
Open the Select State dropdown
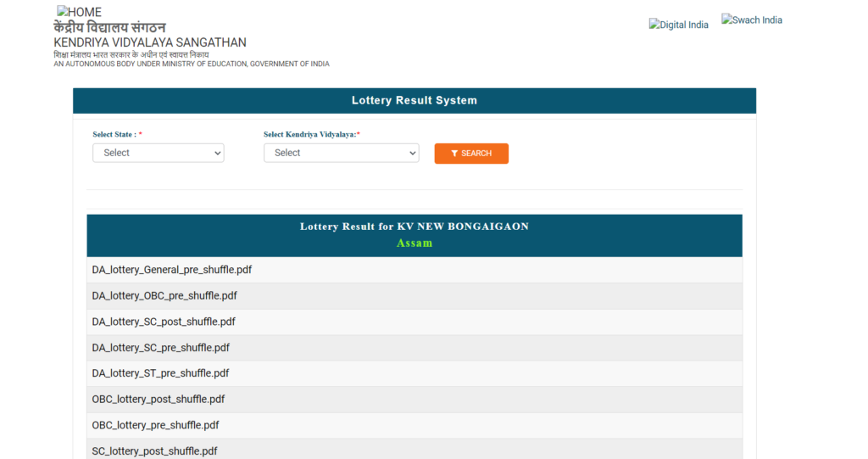click(x=159, y=153)
